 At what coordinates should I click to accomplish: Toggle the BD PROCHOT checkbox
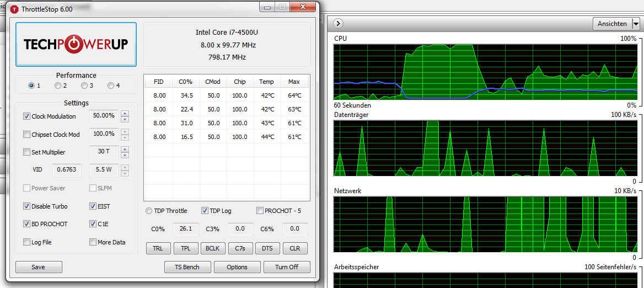(26, 224)
